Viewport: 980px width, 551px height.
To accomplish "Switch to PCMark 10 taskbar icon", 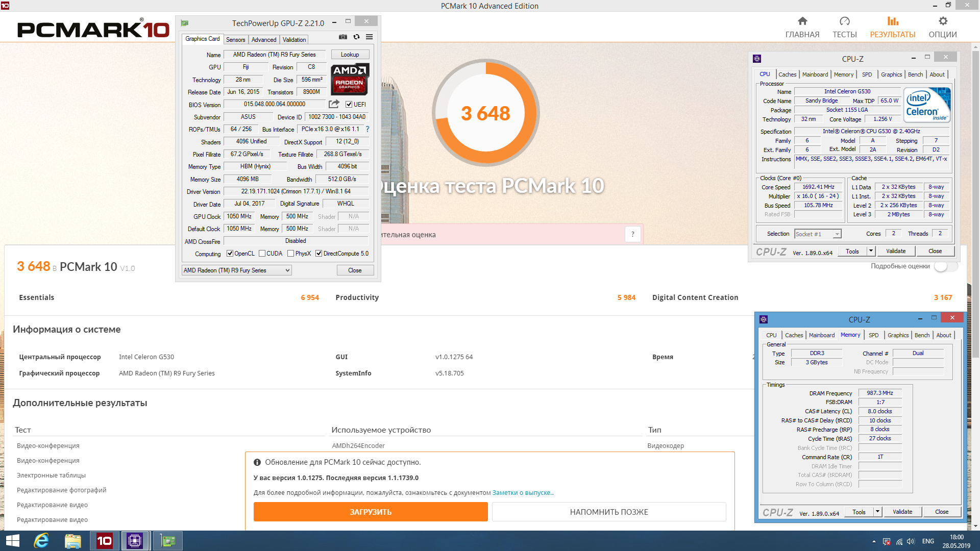I will click(x=105, y=541).
